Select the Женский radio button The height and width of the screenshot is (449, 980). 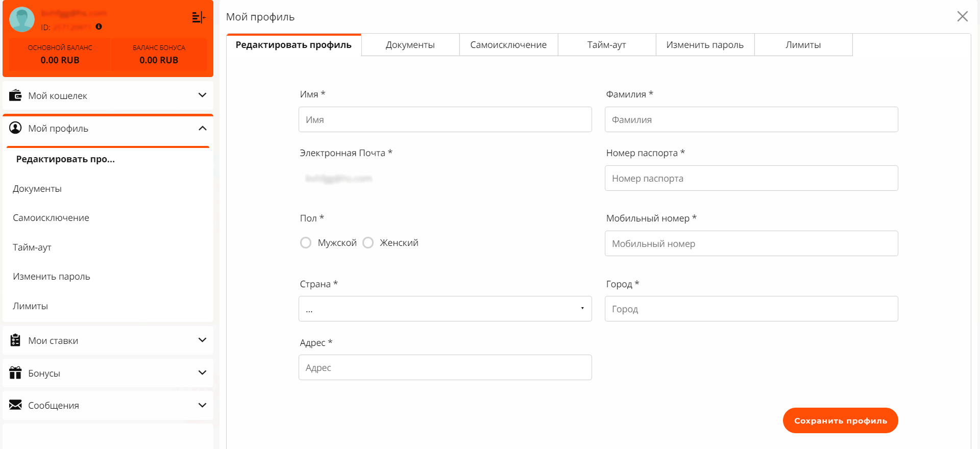coord(368,243)
